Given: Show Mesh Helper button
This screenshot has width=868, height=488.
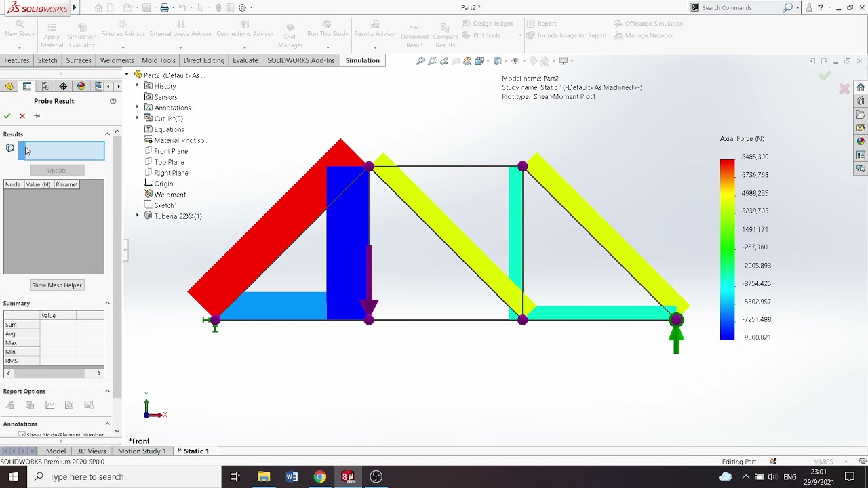Looking at the screenshot, I should point(57,285).
